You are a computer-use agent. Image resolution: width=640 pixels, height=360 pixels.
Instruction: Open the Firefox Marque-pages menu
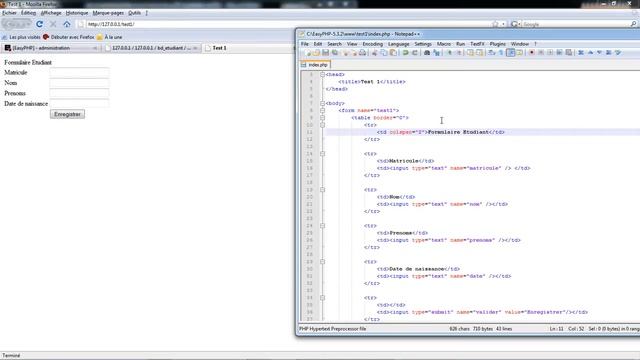pyautogui.click(x=108, y=13)
